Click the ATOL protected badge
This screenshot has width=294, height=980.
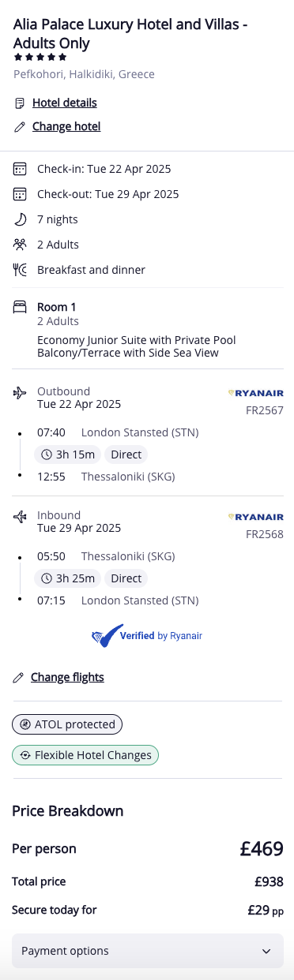[x=68, y=724]
